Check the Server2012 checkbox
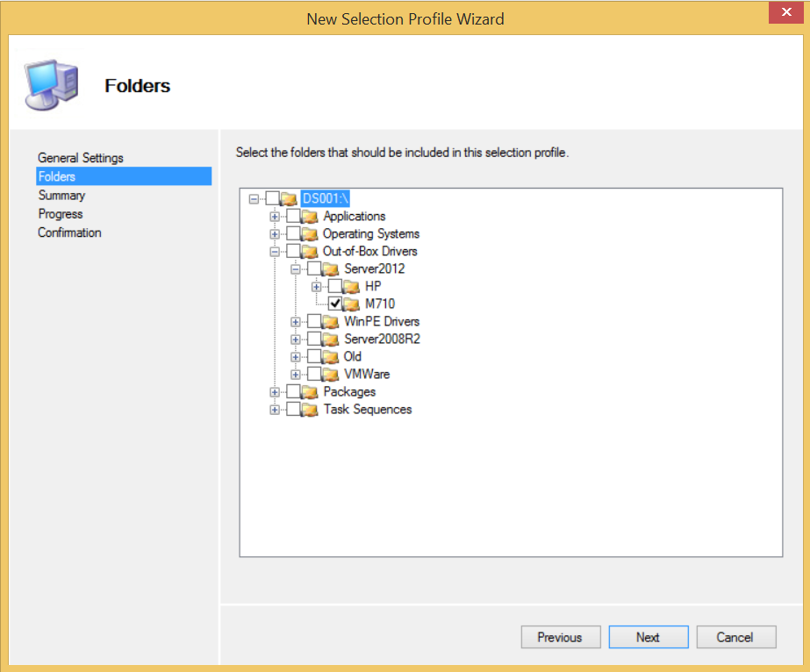The image size is (810, 672). point(314,268)
